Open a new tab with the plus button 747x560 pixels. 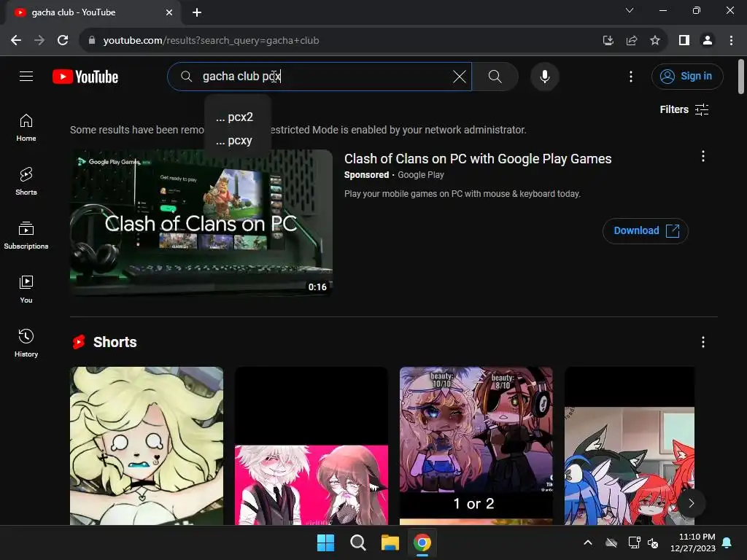click(197, 12)
